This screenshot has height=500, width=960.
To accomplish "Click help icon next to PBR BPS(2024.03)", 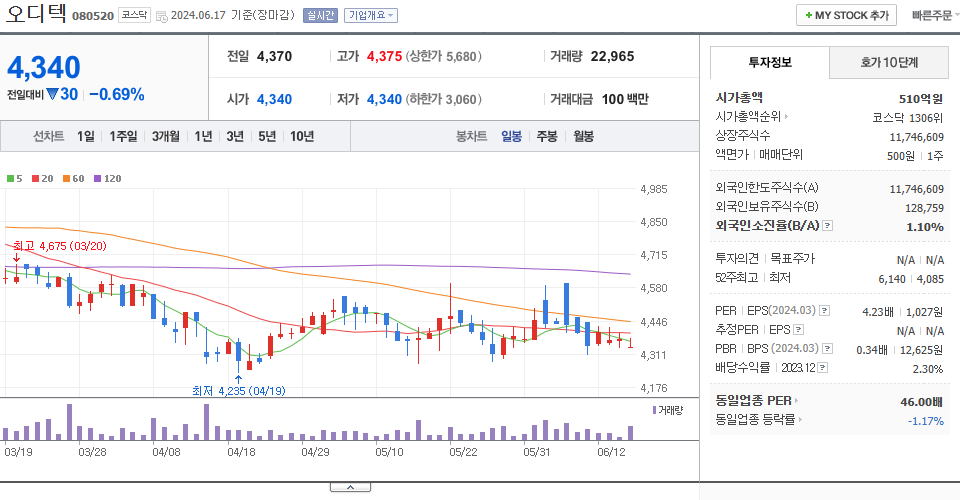I will click(827, 349).
